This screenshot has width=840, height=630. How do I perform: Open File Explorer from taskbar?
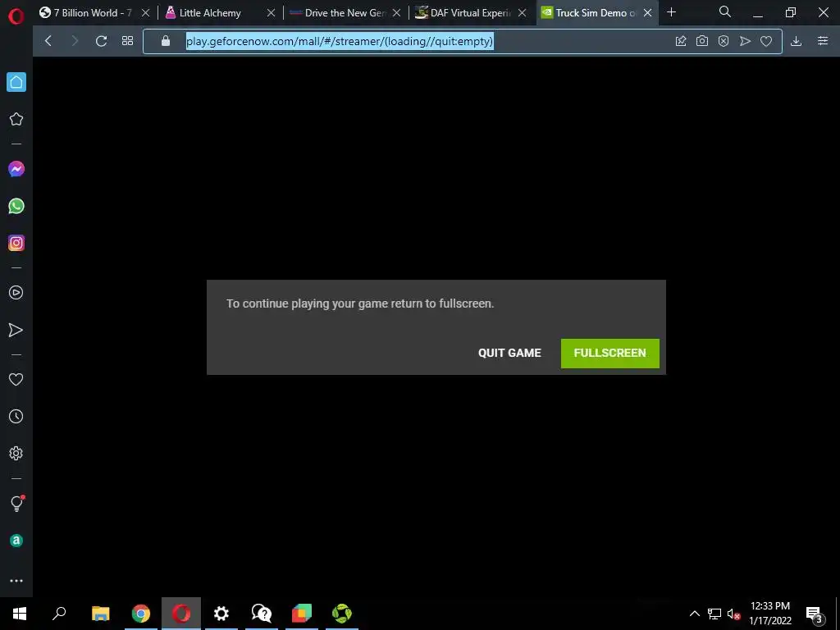100,614
